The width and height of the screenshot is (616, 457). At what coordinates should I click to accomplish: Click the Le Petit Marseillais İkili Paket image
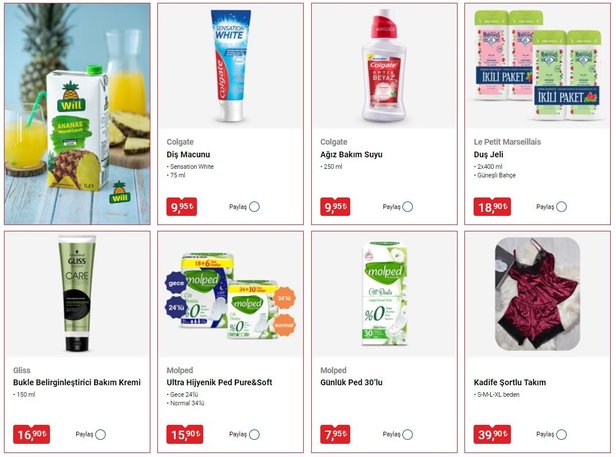pos(537,65)
